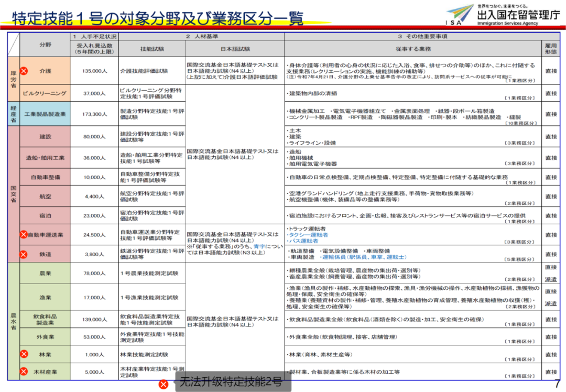566x392 pixels.
Task: Select the 173,300人 value
Action: click(94, 114)
